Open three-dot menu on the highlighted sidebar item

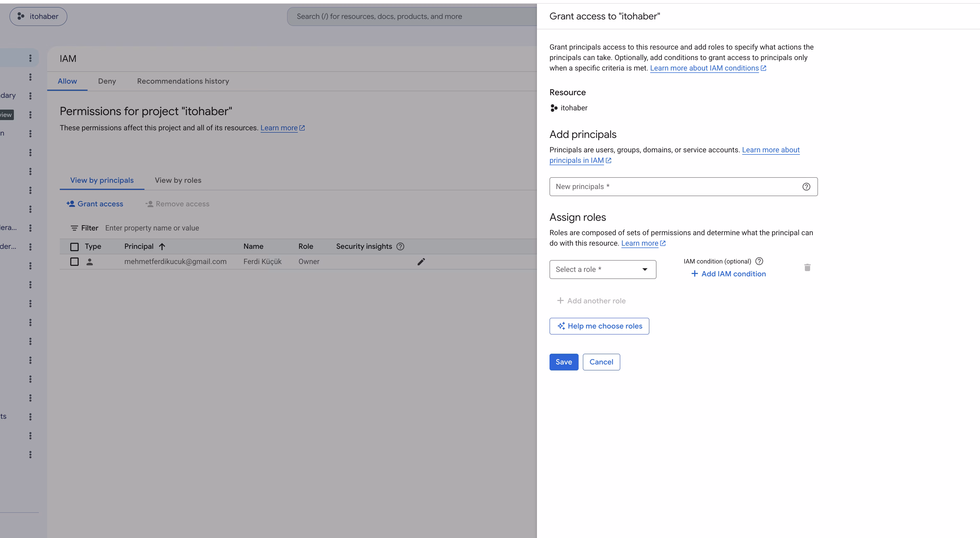(30, 58)
